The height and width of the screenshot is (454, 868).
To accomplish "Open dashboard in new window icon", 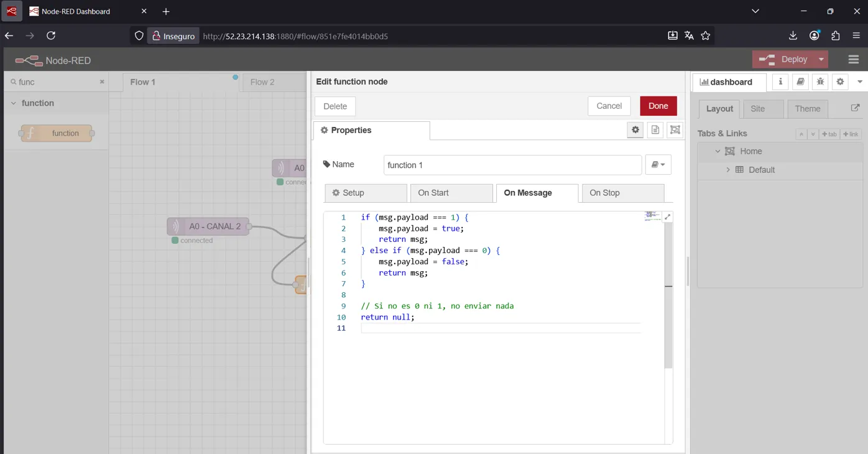I will [x=855, y=108].
